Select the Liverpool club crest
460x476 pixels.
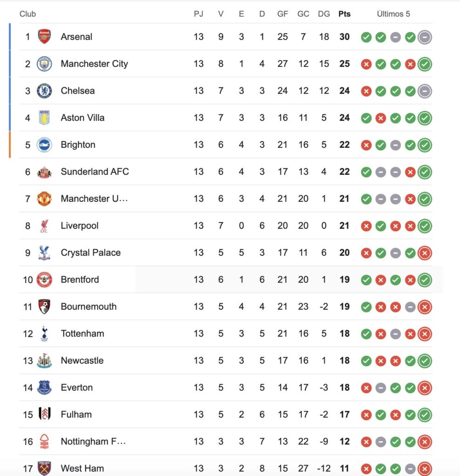44,226
